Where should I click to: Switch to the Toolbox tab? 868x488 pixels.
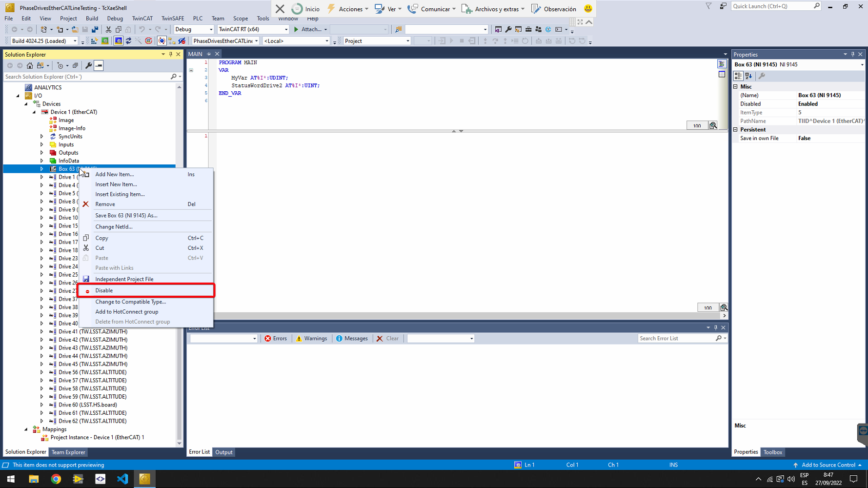click(772, 452)
